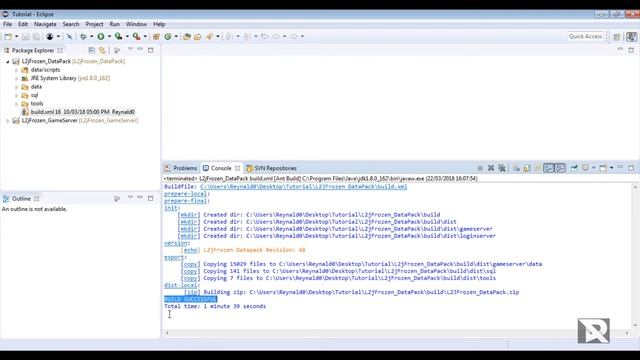Open the Navigate menu
Viewport: 640px width, 360px height.
(x=45, y=24)
